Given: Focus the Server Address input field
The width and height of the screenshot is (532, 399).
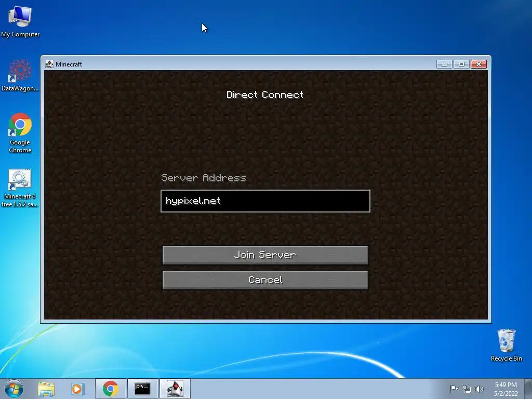Looking at the screenshot, I should 265,201.
